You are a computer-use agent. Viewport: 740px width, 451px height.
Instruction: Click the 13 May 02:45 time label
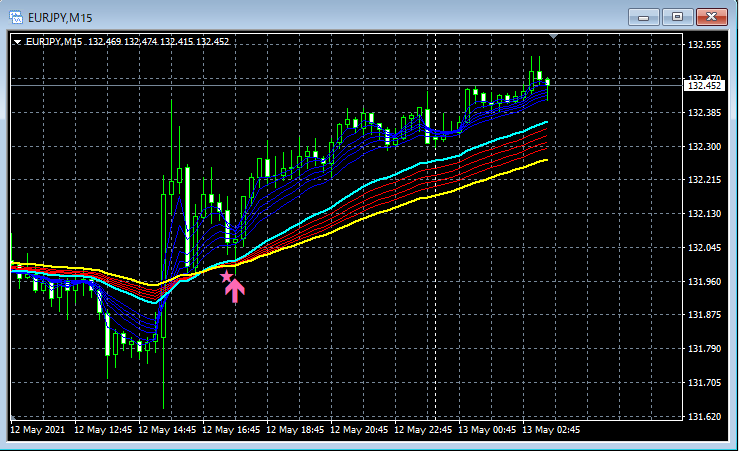[551, 430]
